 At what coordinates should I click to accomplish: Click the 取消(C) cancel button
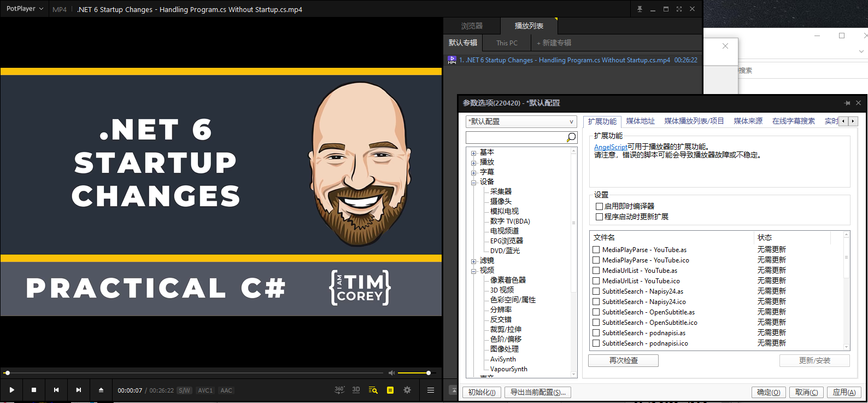click(x=806, y=392)
